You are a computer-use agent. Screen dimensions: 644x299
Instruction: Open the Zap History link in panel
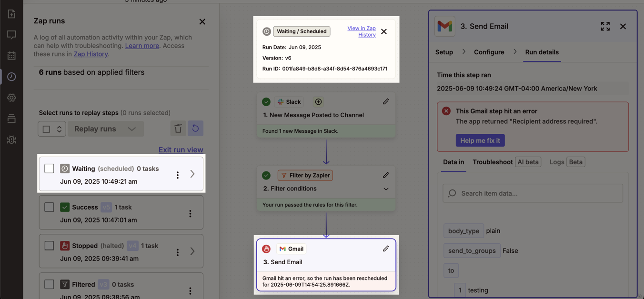[91, 54]
